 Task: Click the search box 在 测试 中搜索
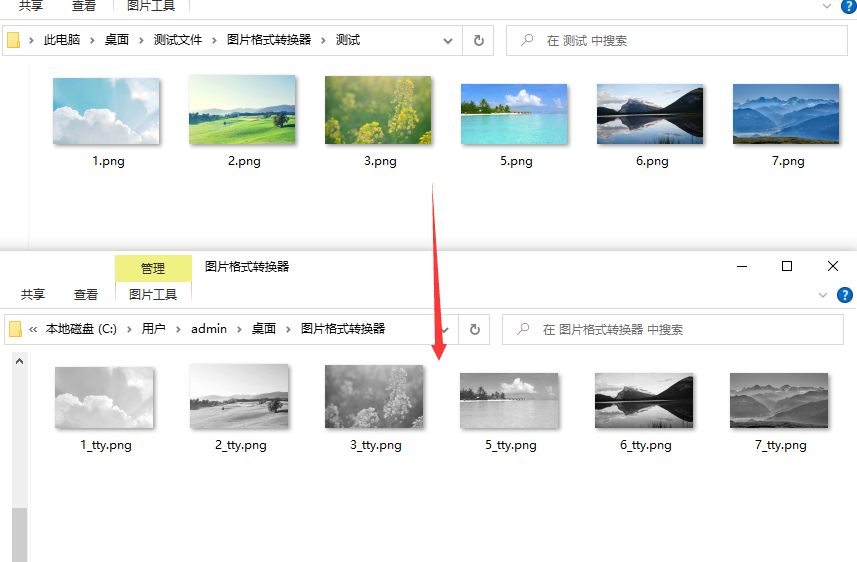(x=677, y=40)
